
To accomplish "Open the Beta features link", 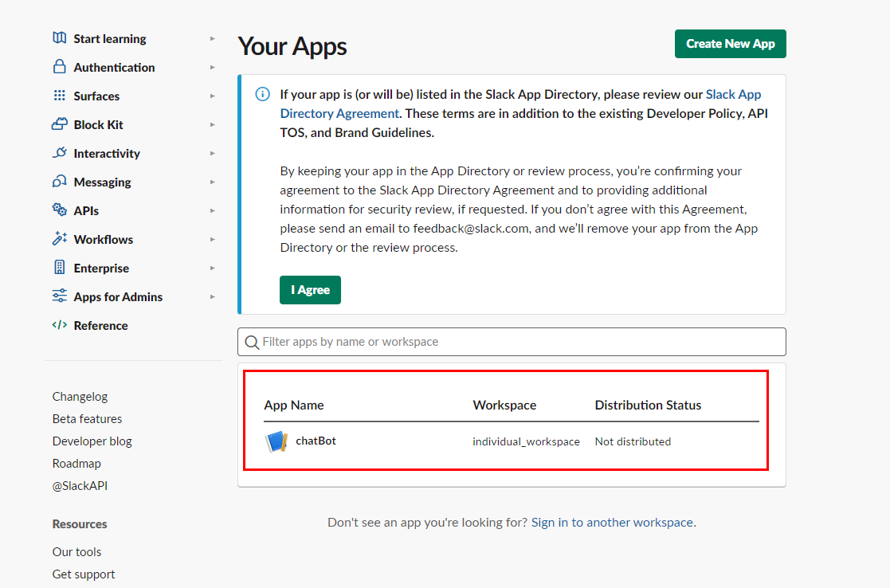I will [x=87, y=419].
